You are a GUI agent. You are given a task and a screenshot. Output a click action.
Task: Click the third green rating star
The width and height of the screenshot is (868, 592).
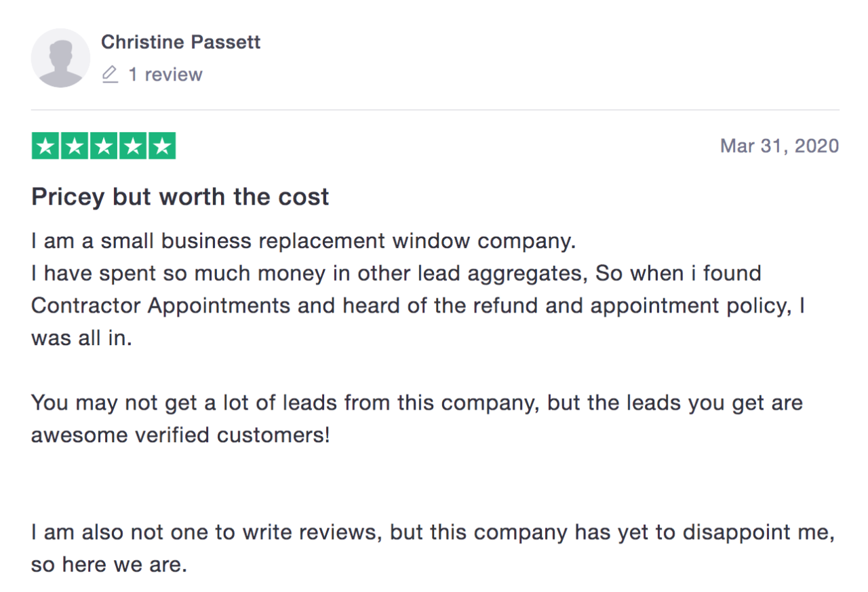[x=104, y=146]
